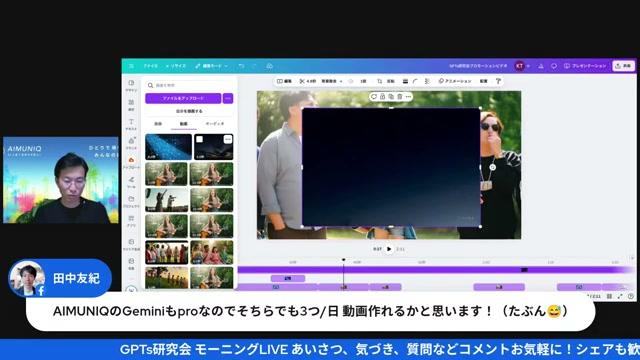The width and height of the screenshot is (640, 360).
Task: Click the プレゼンテーション button
Action: pos(585,66)
